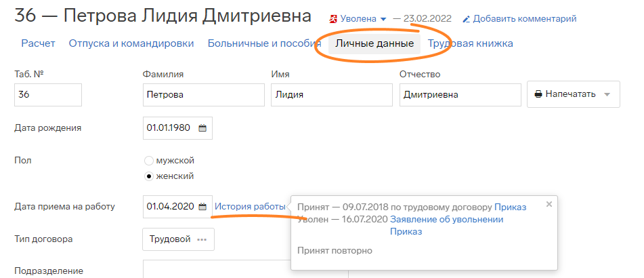Click the dismissal date 23.02.2022
The width and height of the screenshot is (644, 278).
point(427,18)
